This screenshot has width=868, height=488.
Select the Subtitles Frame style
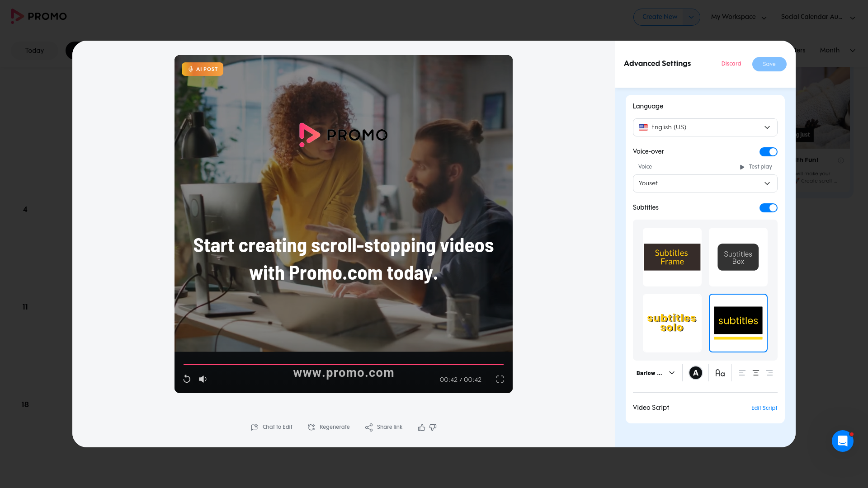[x=672, y=257]
